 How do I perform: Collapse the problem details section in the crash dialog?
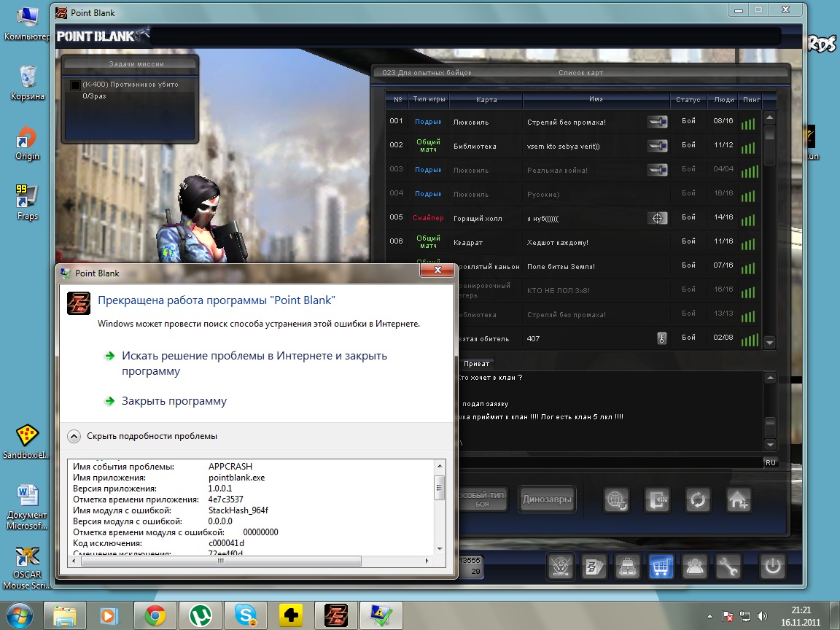tap(74, 436)
